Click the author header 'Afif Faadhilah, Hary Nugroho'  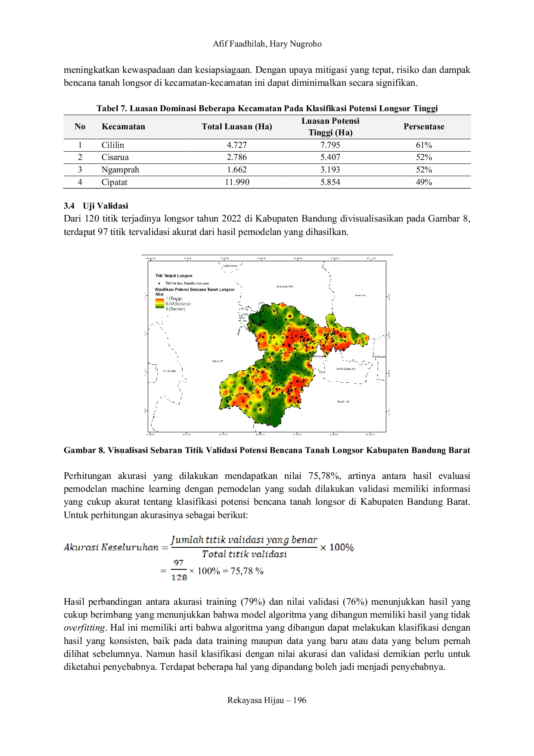[267, 44]
